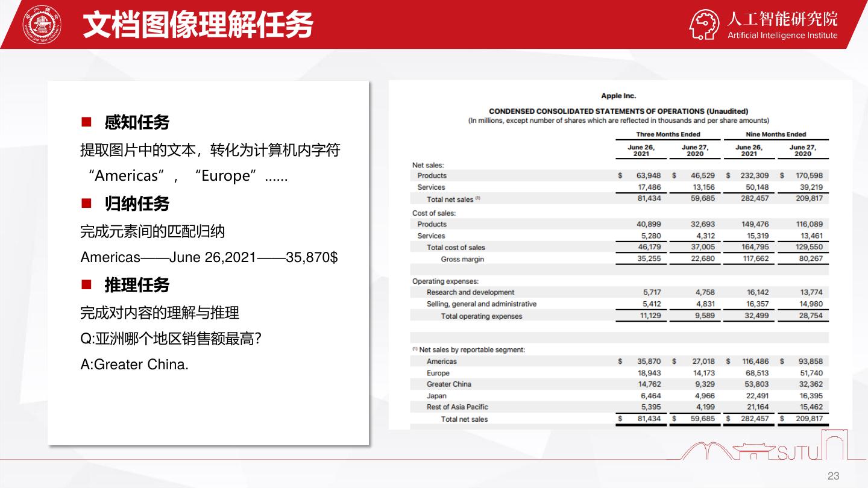Image resolution: width=868 pixels, height=488 pixels.
Task: Click the Apple Inc. table title
Action: (x=618, y=96)
